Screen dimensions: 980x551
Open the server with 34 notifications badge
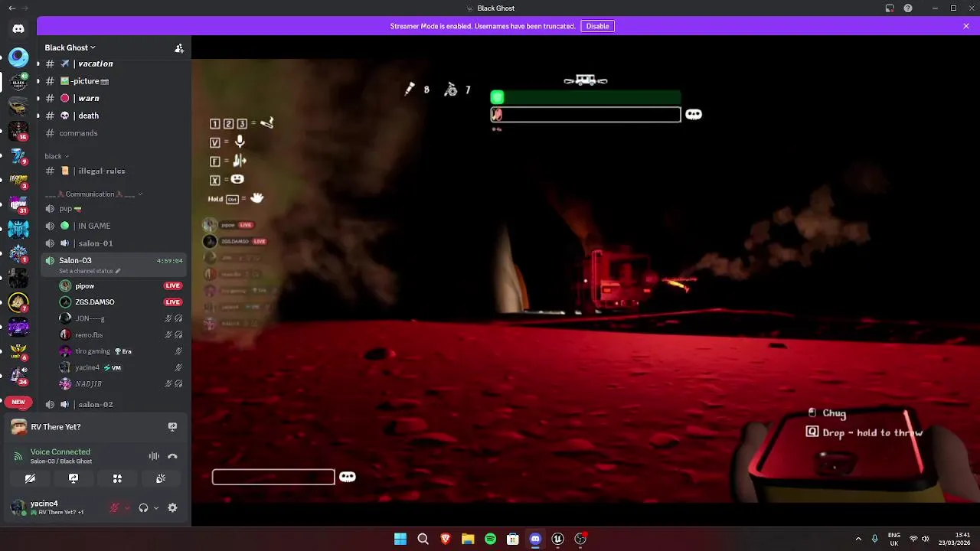pos(18,374)
